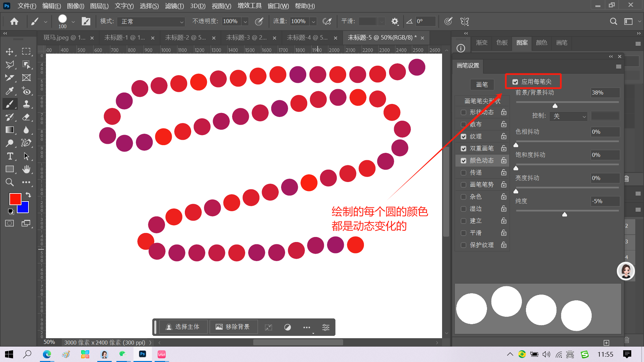Select the Clone Stamp tool
This screenshot has width=644, height=362.
coord(26,104)
